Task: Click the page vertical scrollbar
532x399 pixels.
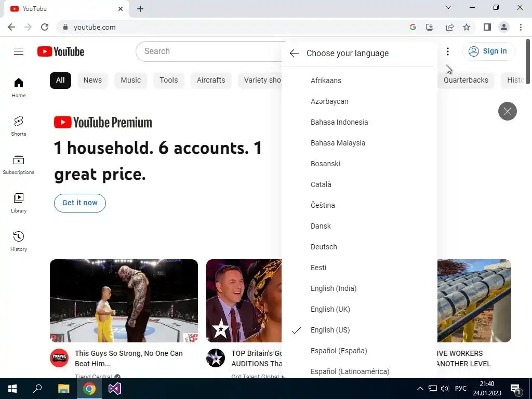Action: [528, 62]
